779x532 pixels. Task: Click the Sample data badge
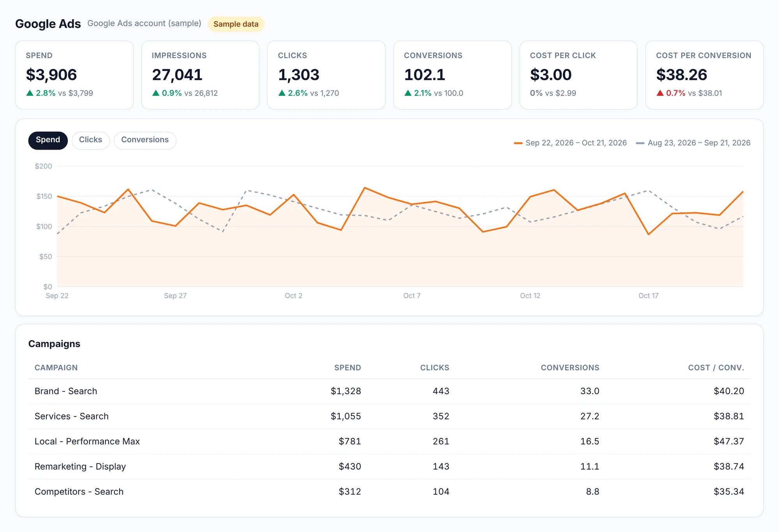click(x=236, y=24)
